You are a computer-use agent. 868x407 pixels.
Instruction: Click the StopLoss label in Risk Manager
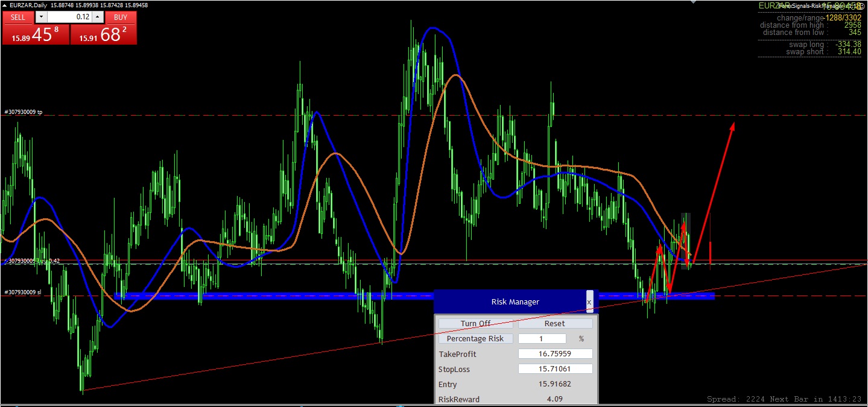point(454,369)
